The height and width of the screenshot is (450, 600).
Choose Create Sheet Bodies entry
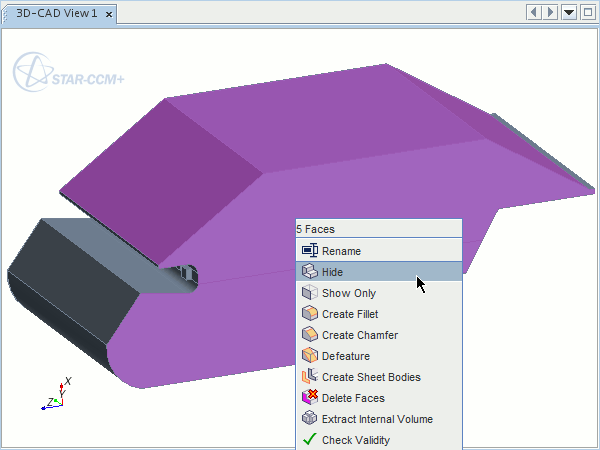tap(379, 377)
